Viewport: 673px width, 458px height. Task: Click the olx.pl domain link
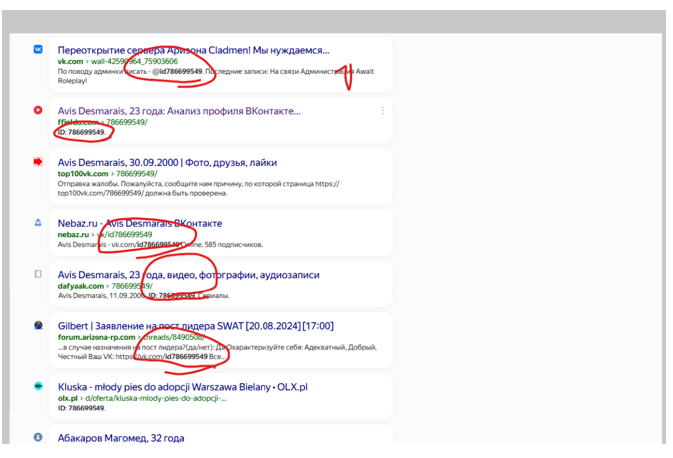[67, 398]
